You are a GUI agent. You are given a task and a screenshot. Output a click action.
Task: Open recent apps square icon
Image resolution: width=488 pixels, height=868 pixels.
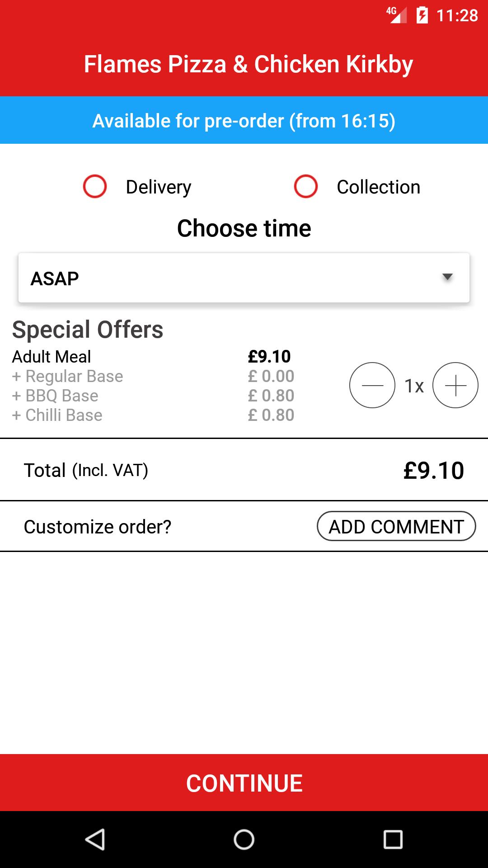click(x=393, y=840)
